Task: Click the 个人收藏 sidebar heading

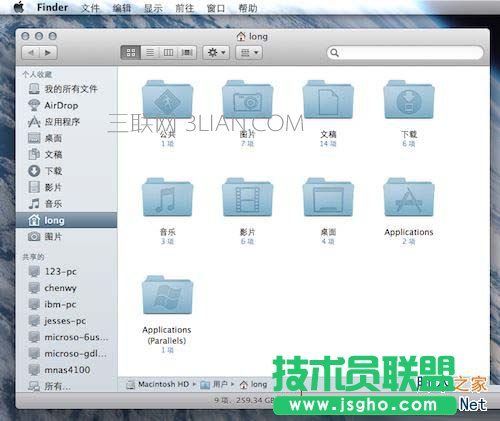Action: 37,74
